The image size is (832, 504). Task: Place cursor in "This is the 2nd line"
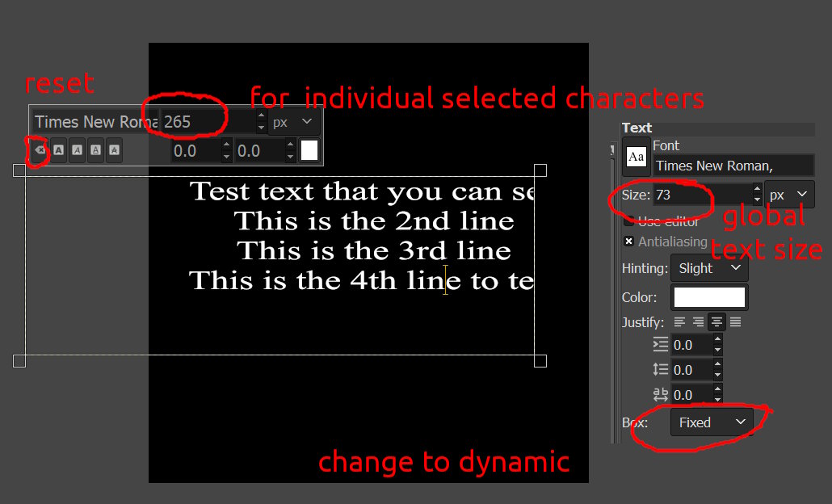[374, 221]
